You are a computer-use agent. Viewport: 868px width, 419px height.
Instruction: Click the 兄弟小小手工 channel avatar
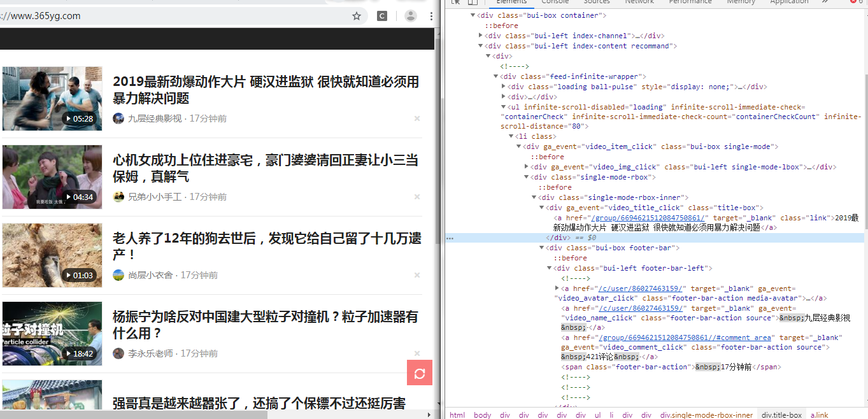118,197
